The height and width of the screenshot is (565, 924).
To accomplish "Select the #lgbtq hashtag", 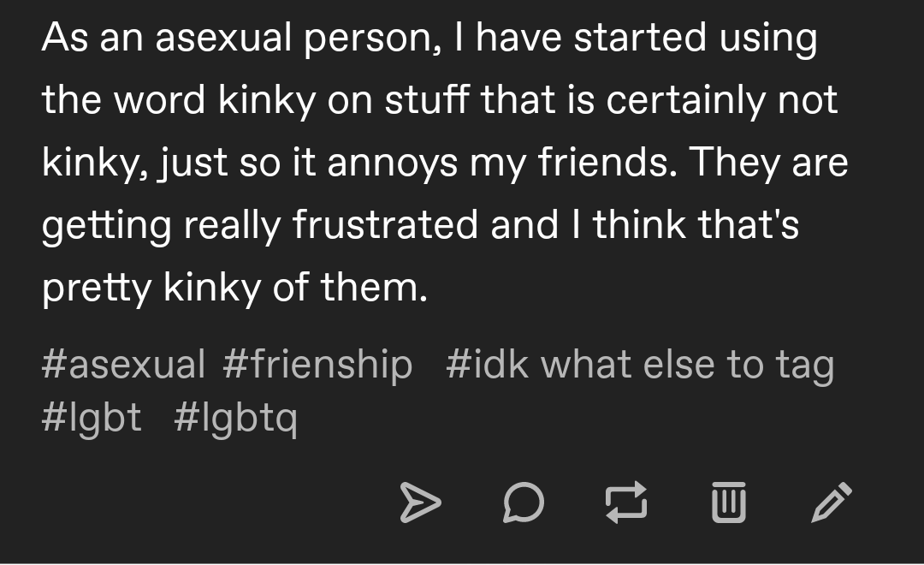I will tap(237, 417).
